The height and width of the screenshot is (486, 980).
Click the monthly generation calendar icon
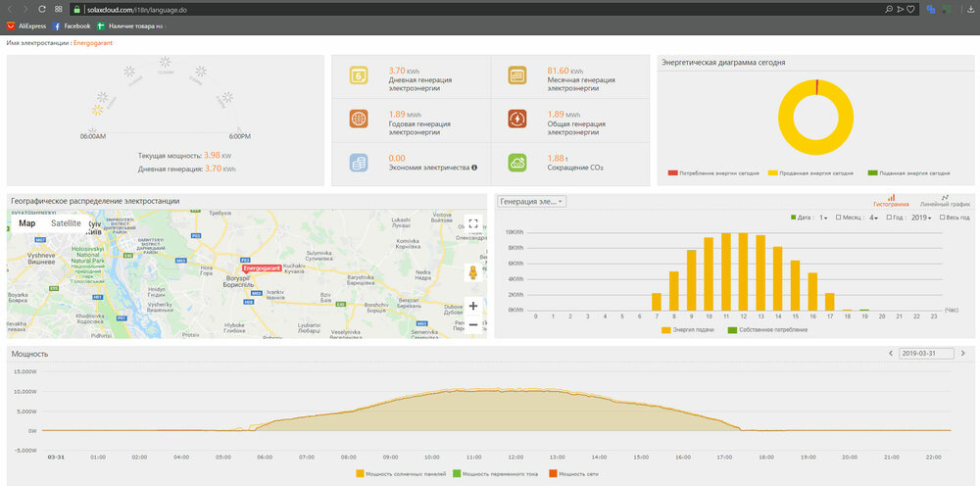click(516, 76)
